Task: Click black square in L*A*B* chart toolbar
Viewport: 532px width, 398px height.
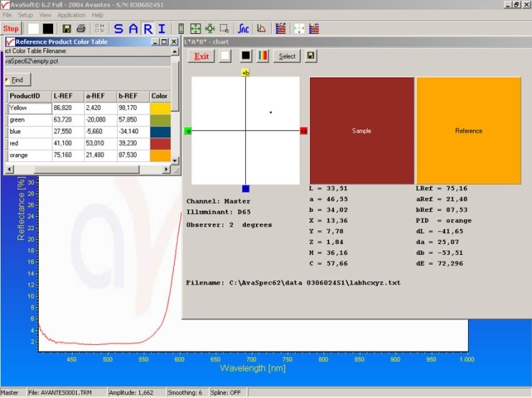Action: [246, 56]
